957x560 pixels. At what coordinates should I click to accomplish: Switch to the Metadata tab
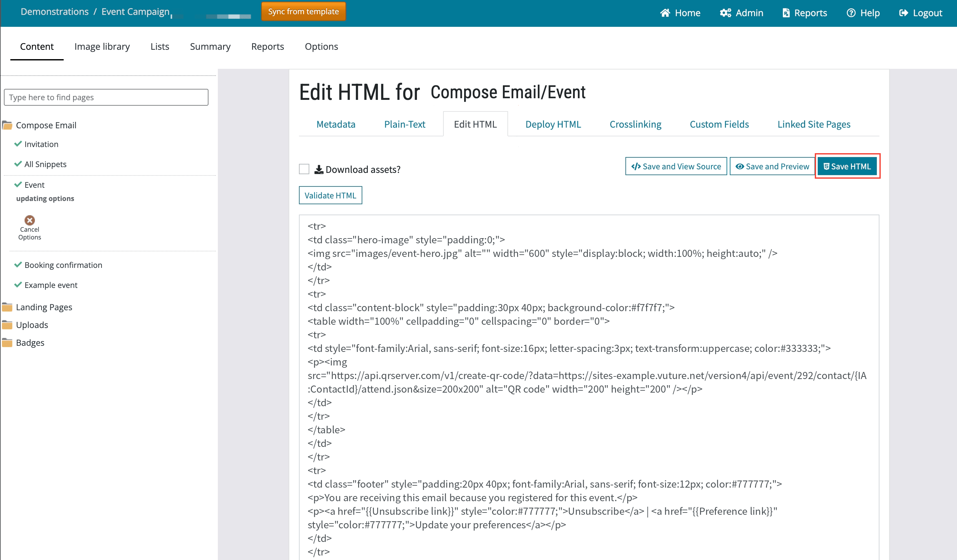(x=336, y=124)
